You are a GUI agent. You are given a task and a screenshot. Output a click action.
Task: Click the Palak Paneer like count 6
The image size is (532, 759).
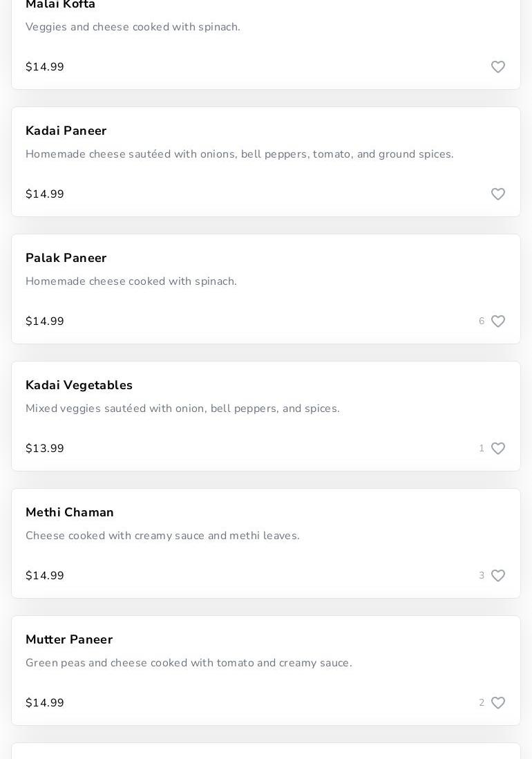[x=482, y=321]
